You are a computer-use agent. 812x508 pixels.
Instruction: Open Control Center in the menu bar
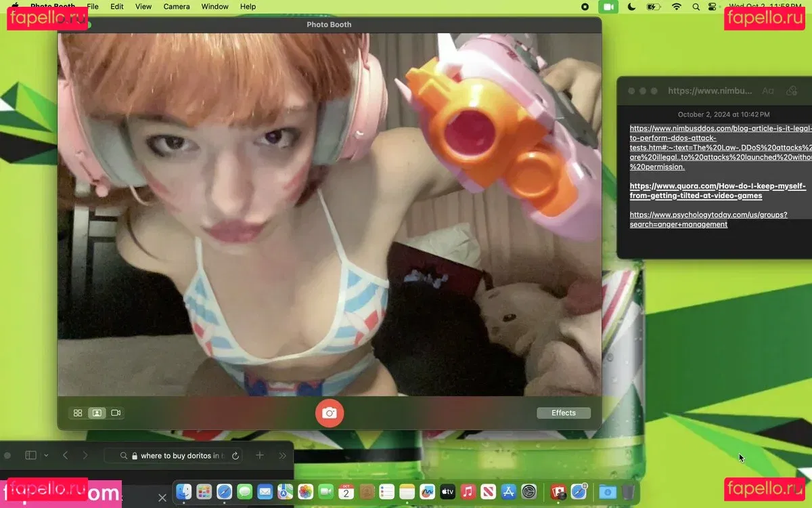711,6
